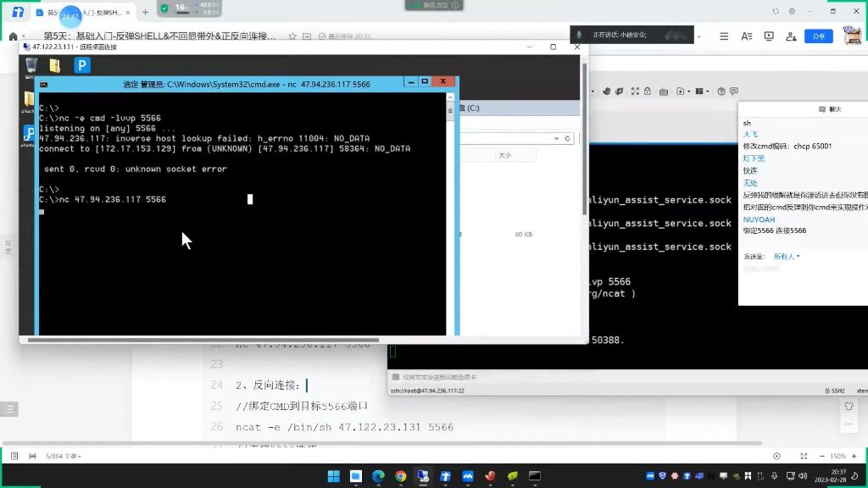Open the Tencent Meeting icon in taskbar

click(x=468, y=476)
